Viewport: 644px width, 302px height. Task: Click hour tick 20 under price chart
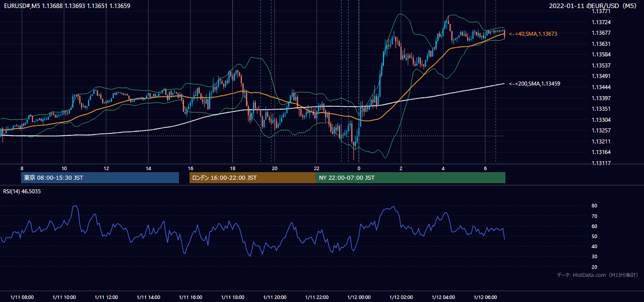pyautogui.click(x=275, y=168)
